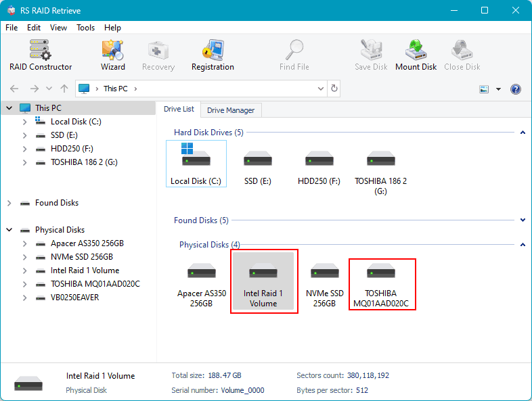Go back with the left arrow
The width and height of the screenshot is (532, 401).
[14, 89]
